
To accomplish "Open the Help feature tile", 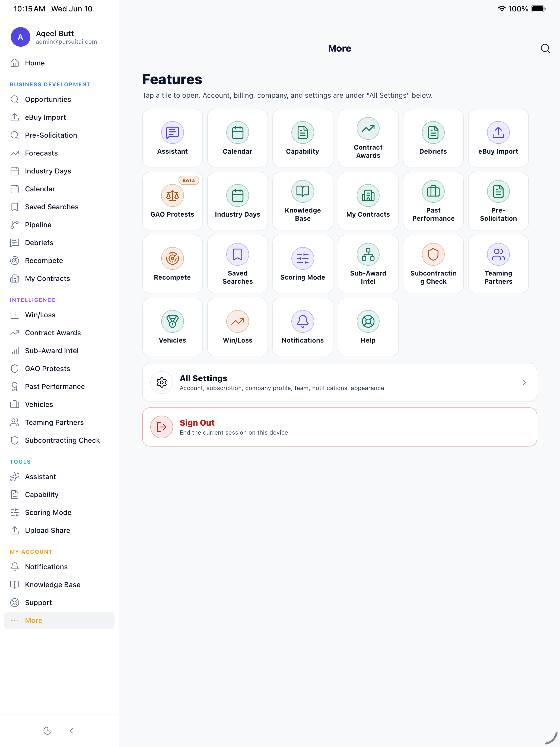I will tap(368, 327).
